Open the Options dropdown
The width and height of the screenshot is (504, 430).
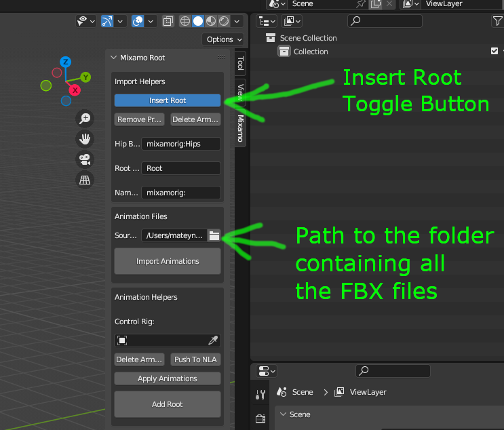pos(222,39)
